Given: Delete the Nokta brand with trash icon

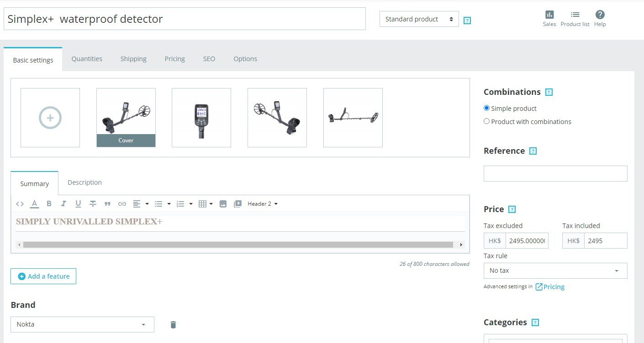Looking at the screenshot, I should point(173,325).
